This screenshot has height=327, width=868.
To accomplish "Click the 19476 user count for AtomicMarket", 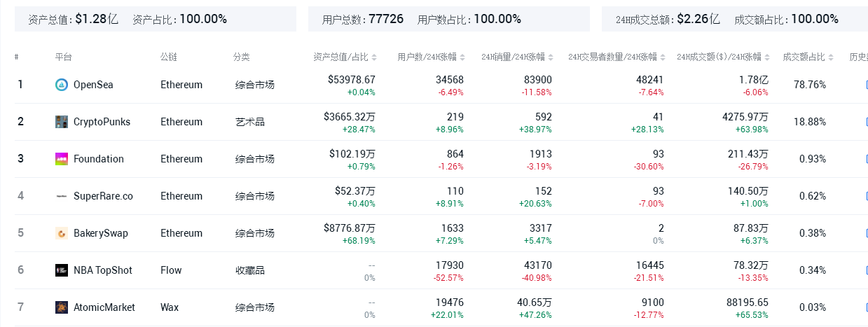I will 449,302.
